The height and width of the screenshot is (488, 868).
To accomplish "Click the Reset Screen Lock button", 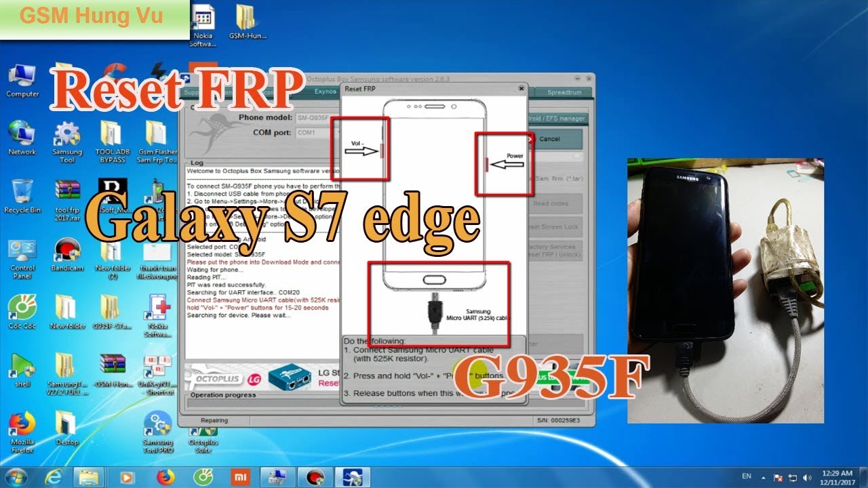I will 555,227.
